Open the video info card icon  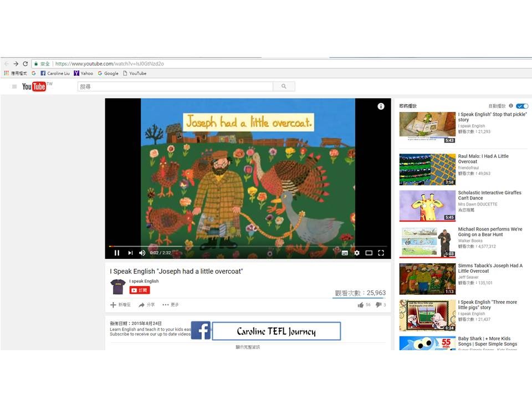pos(381,106)
